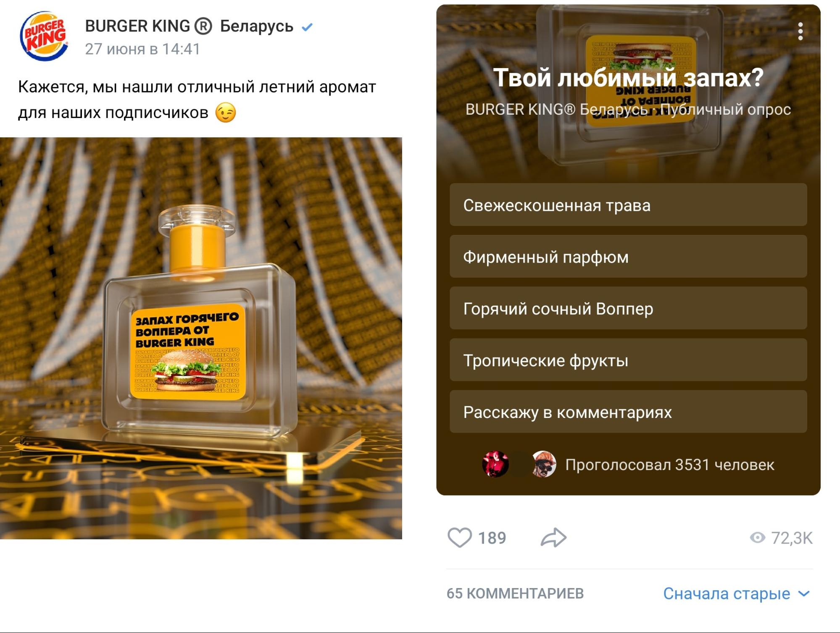This screenshot has width=840, height=633.
Task: Click the blue verified checkmark badge
Action: tap(307, 27)
